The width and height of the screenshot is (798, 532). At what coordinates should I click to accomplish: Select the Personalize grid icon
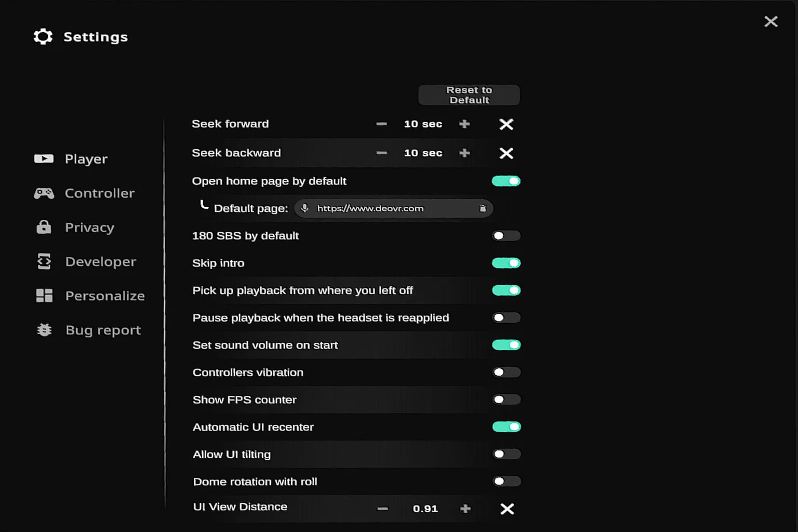click(44, 296)
